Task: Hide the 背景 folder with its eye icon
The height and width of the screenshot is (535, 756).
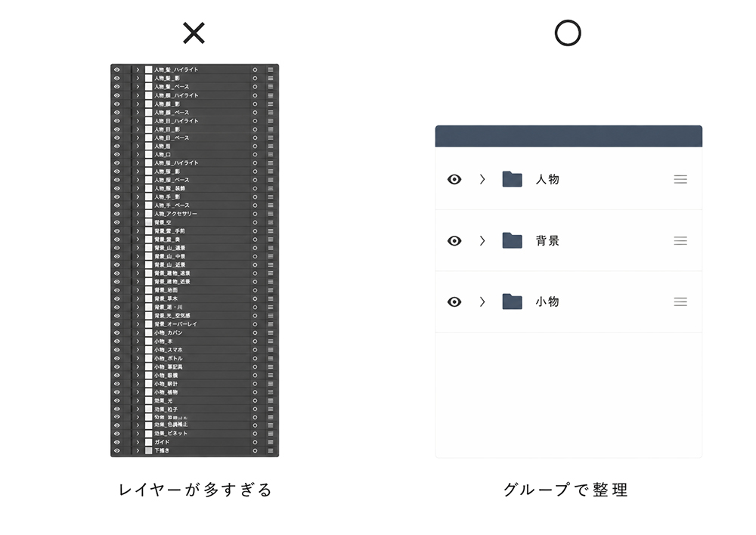Action: click(454, 240)
